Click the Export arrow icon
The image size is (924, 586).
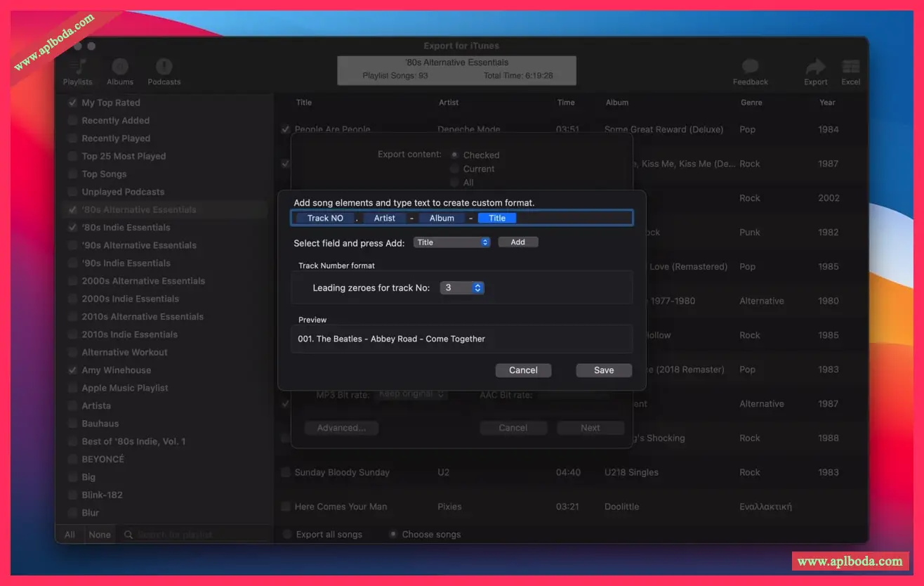tap(815, 67)
